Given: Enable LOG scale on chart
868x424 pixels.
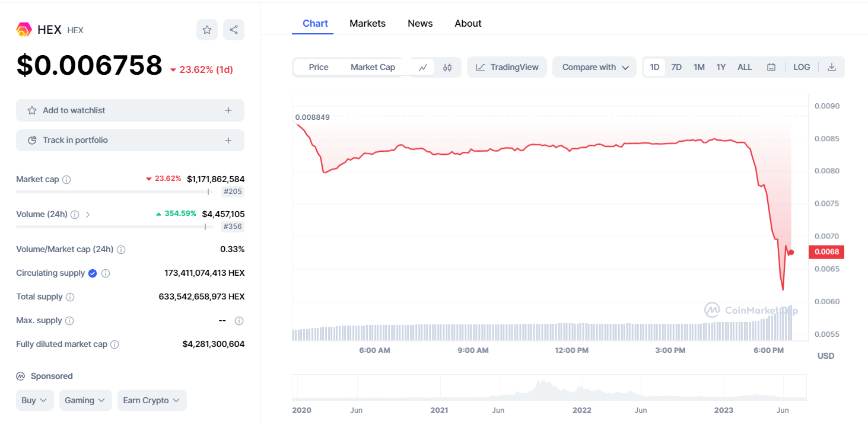Looking at the screenshot, I should pos(802,67).
